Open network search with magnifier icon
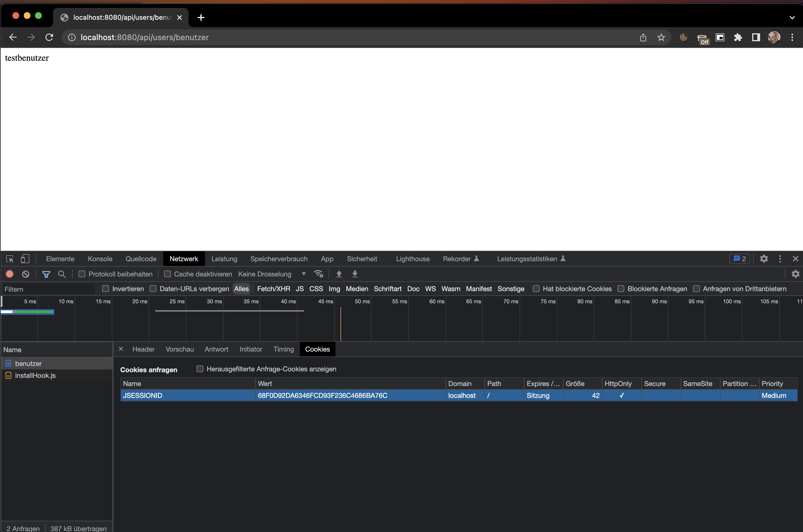Viewport: 803px width, 532px height. tap(62, 274)
